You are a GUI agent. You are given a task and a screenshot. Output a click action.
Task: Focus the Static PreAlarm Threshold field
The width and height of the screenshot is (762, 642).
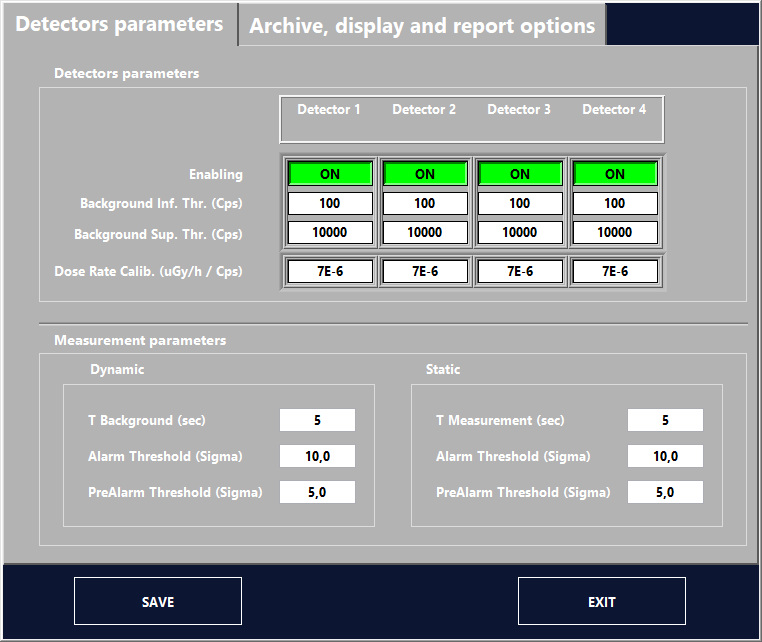tap(665, 492)
